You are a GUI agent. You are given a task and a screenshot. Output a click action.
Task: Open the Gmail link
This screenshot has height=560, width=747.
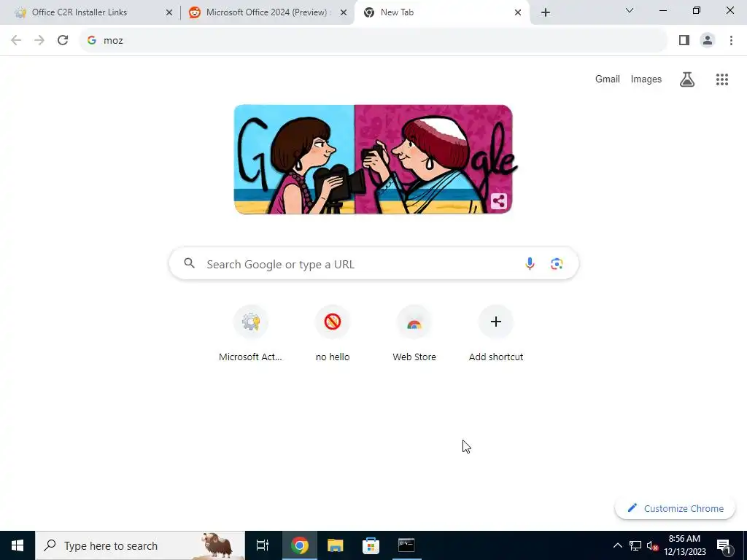(608, 79)
